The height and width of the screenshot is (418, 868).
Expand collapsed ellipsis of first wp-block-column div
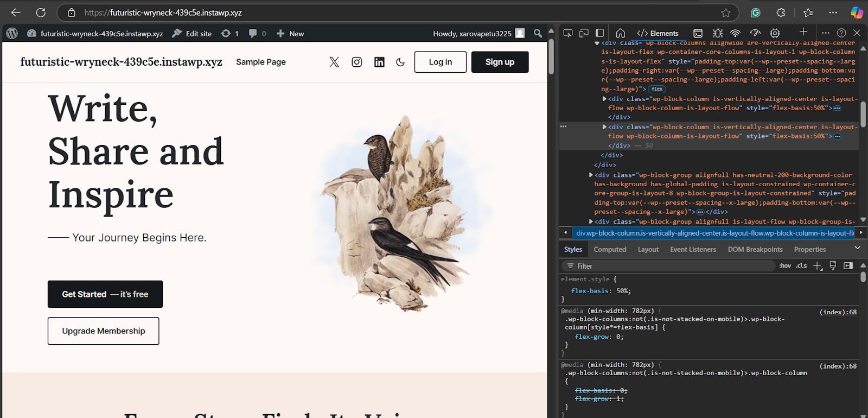tap(838, 108)
